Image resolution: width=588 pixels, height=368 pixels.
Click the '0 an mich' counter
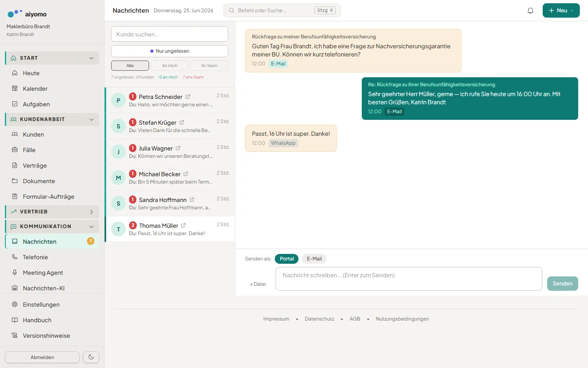point(168,77)
